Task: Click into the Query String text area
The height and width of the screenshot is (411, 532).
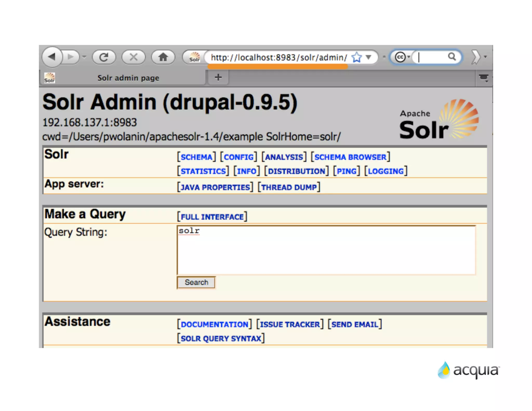Action: [x=326, y=250]
